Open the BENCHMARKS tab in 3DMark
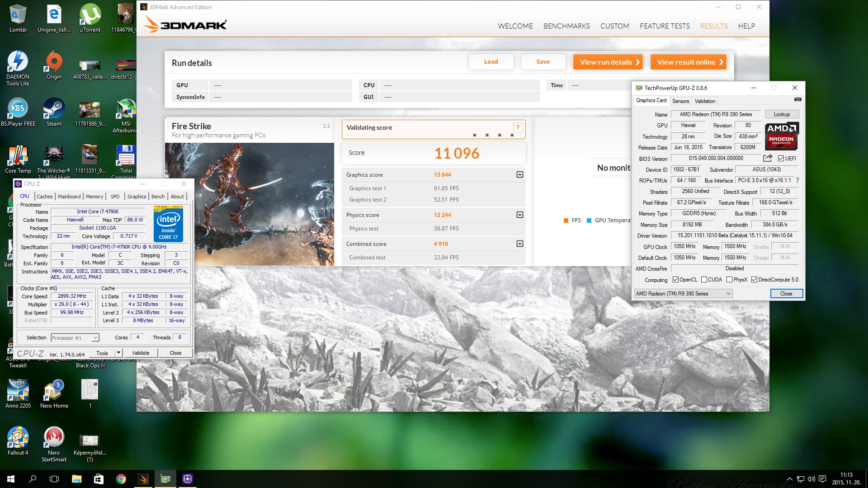 566,26
